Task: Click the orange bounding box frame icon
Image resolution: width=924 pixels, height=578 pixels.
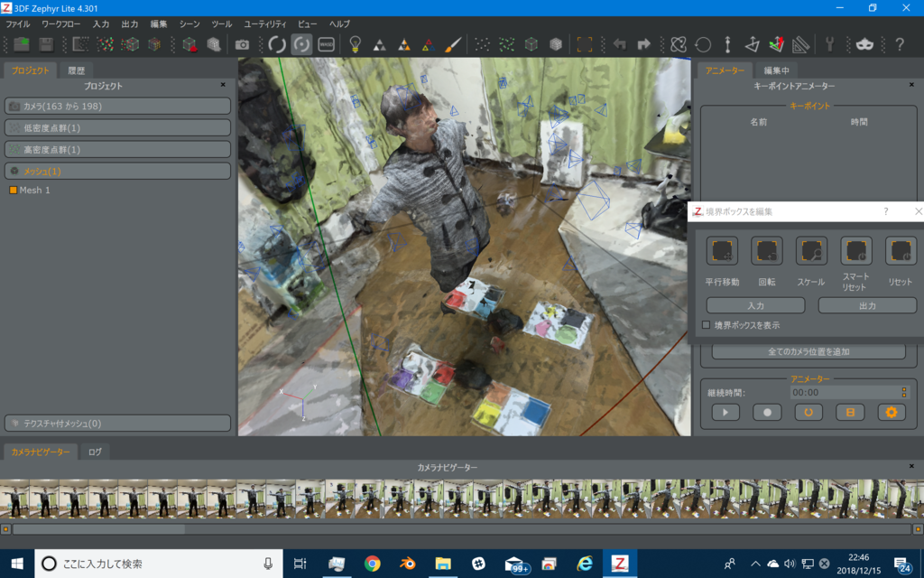Action: pos(584,44)
